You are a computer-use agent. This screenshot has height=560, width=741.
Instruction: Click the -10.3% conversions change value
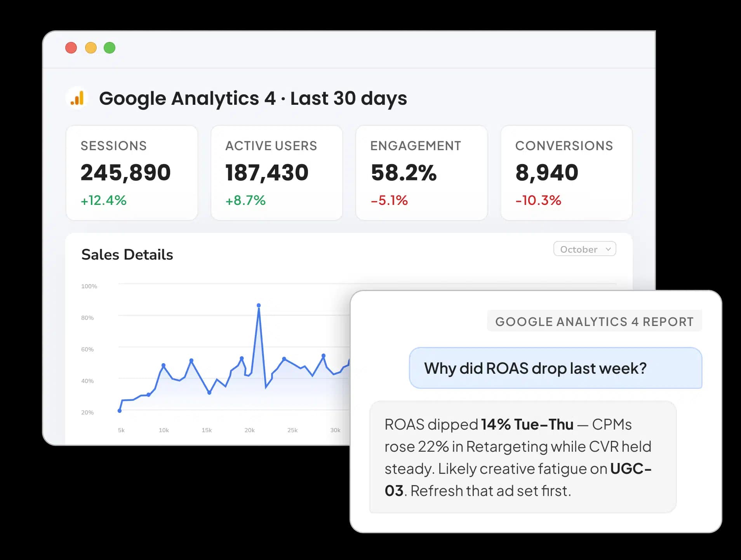(538, 200)
